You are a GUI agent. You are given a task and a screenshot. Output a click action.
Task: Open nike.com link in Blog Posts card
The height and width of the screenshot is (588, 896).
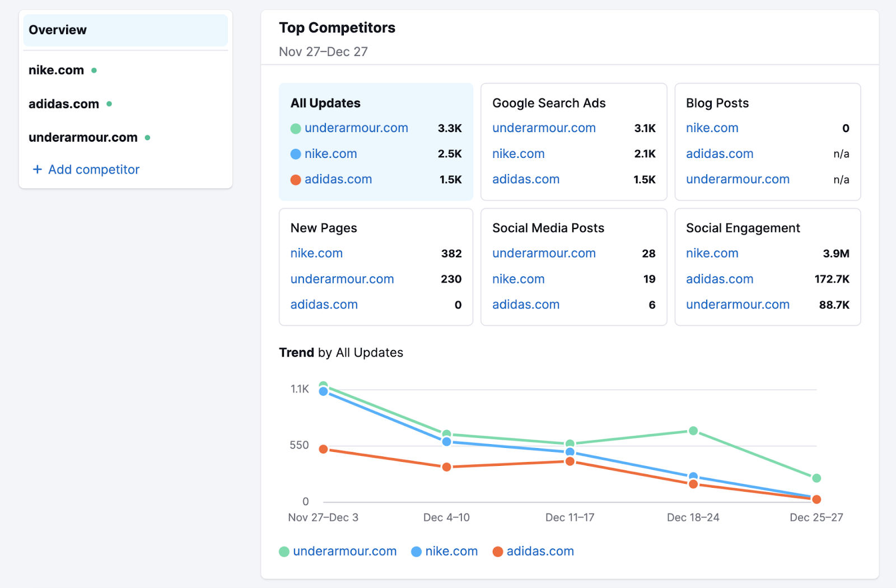point(712,128)
